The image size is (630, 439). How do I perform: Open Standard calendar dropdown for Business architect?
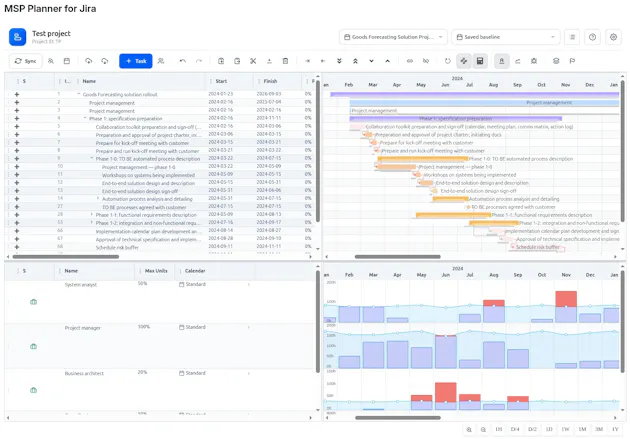215,373
